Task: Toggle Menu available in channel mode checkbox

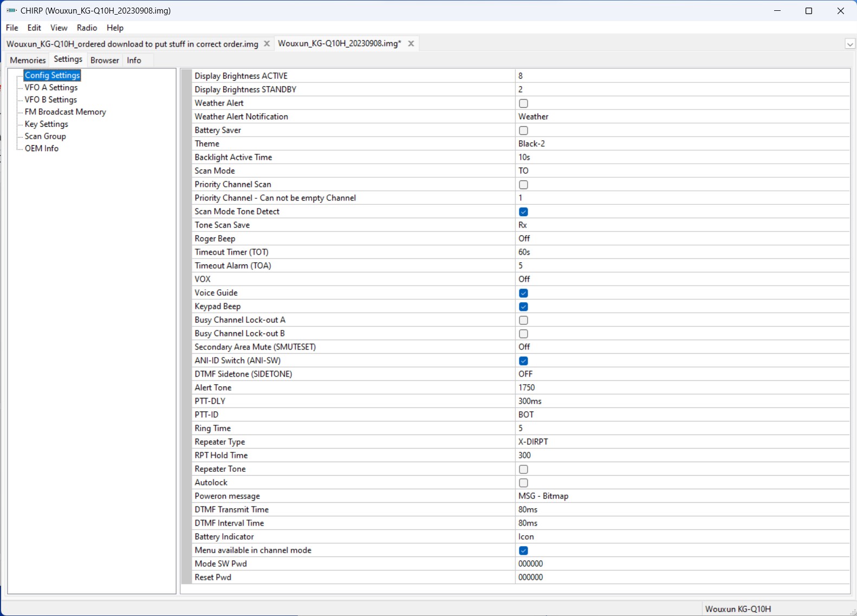Action: click(x=523, y=550)
